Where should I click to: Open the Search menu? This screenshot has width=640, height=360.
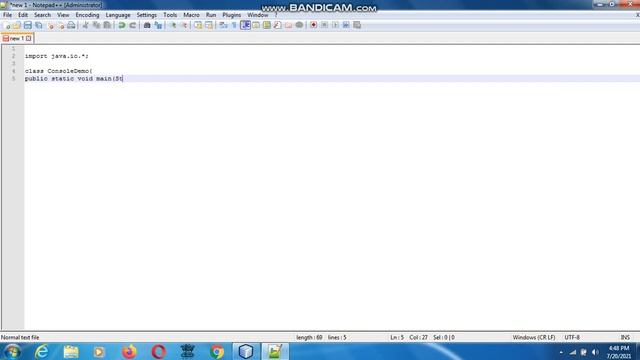[42, 15]
